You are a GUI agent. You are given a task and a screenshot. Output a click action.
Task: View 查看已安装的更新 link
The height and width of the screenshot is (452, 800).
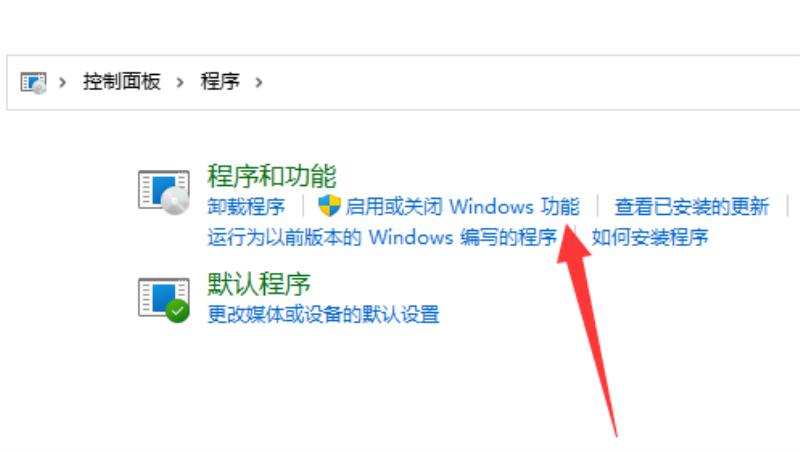tap(691, 207)
